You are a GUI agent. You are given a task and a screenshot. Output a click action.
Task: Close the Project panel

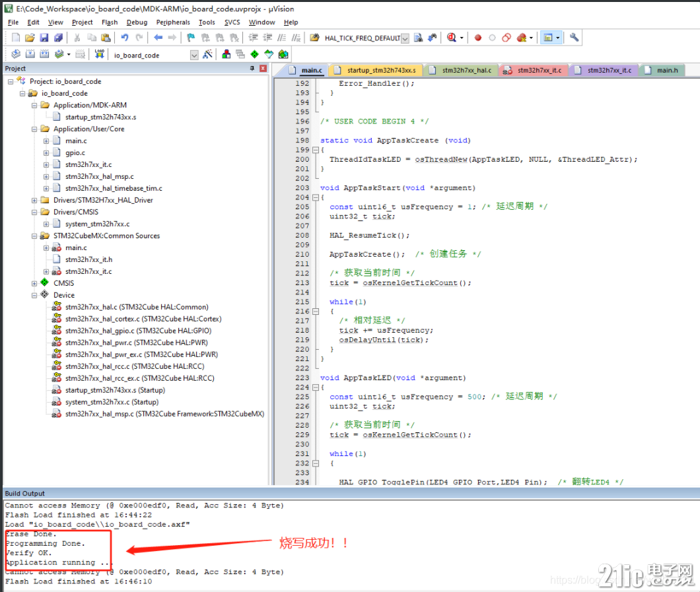tap(263, 68)
